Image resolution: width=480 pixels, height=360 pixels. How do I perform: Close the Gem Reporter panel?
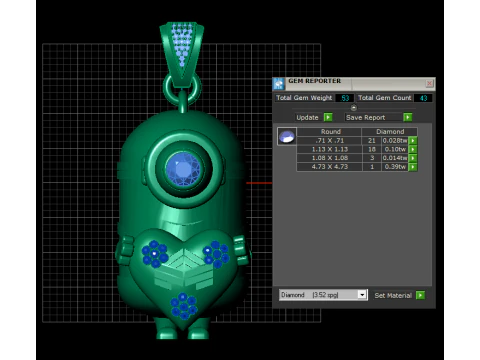point(429,83)
